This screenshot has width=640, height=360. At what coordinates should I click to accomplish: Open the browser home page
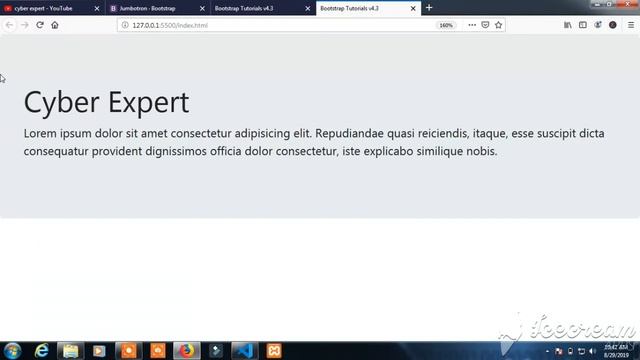coord(55,25)
